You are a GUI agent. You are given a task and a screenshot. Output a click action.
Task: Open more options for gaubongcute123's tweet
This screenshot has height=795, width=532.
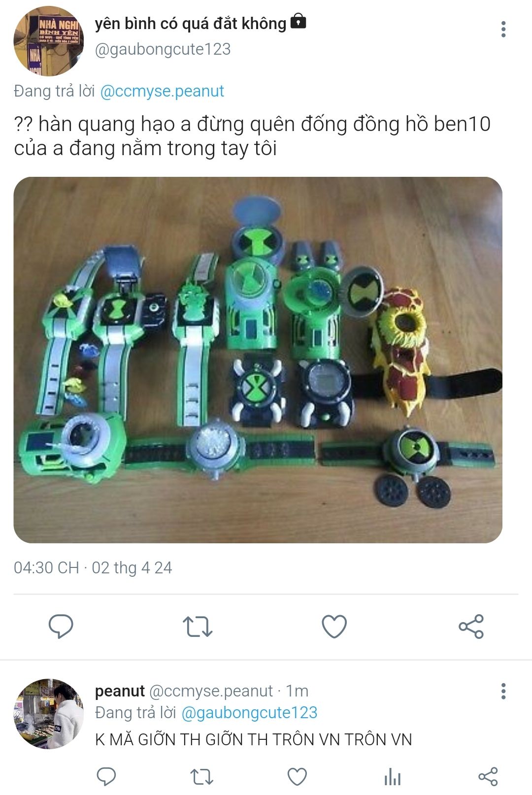tap(503, 29)
